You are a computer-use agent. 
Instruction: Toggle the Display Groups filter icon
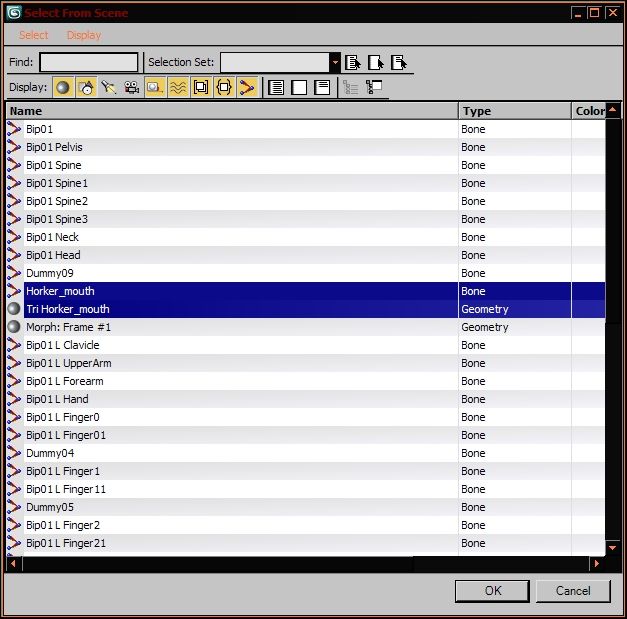pos(201,87)
